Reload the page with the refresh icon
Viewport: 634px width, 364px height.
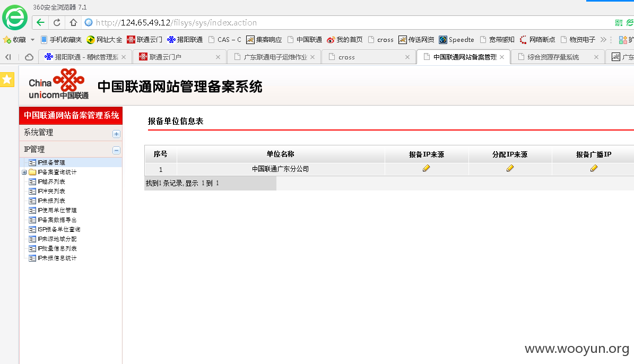point(57,23)
